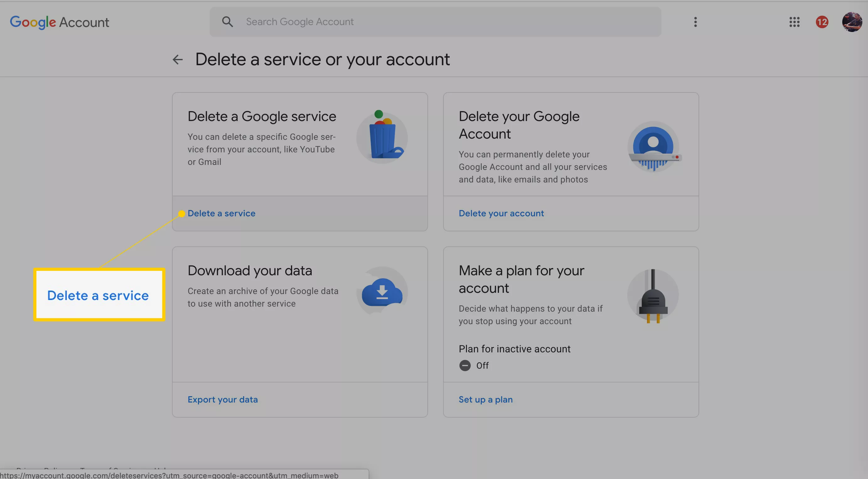868x479 pixels.
Task: Click the notifications badge showing 12
Action: [x=822, y=22]
